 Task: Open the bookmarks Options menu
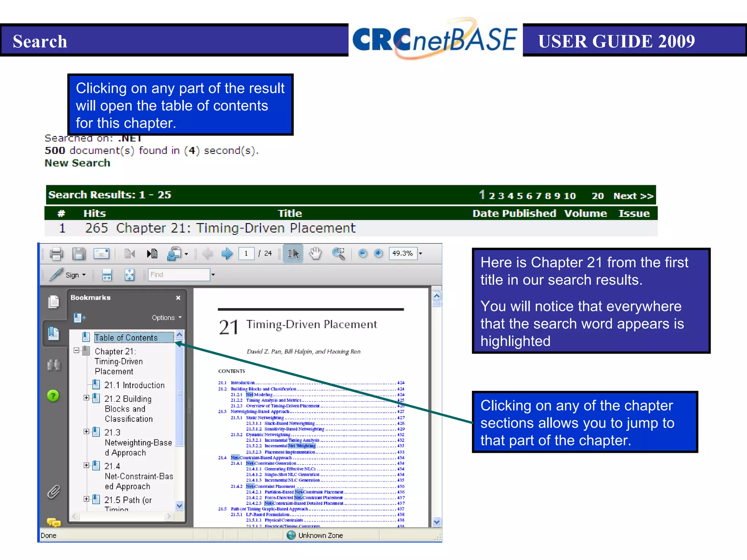coord(167,318)
